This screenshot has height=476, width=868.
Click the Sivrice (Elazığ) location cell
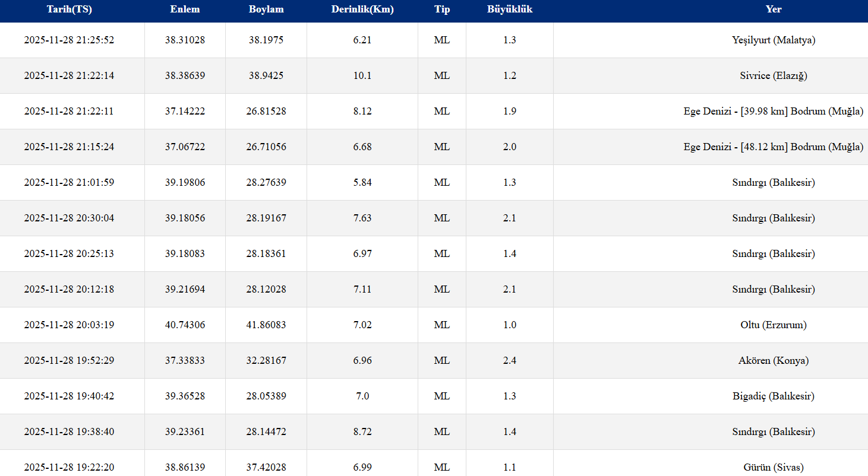[x=774, y=76]
